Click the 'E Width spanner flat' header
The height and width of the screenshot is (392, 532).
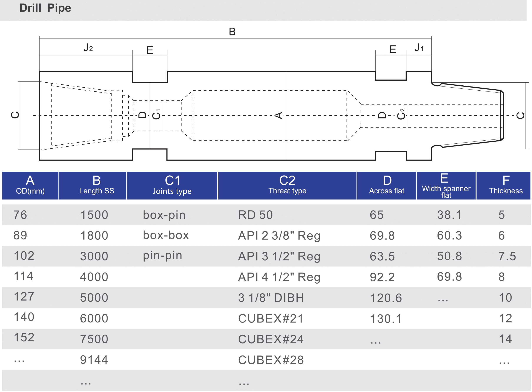tap(446, 186)
